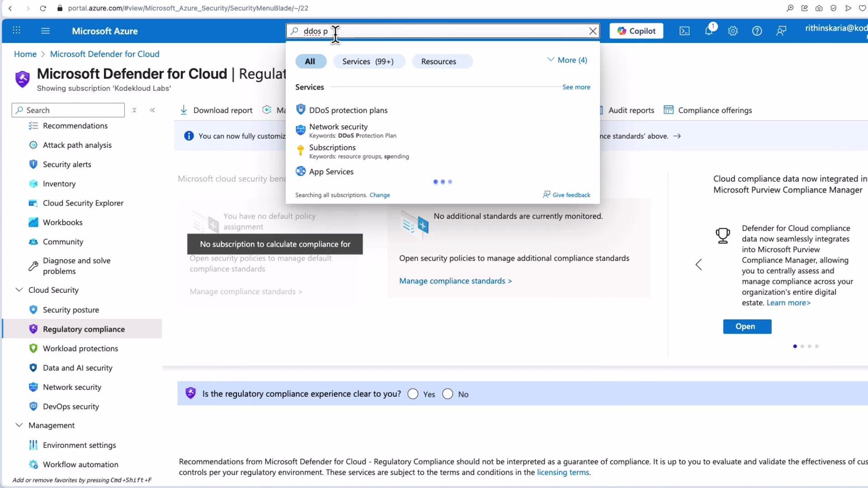This screenshot has width=868, height=488.
Task: Click the Environment settings icon
Action: (33, 445)
